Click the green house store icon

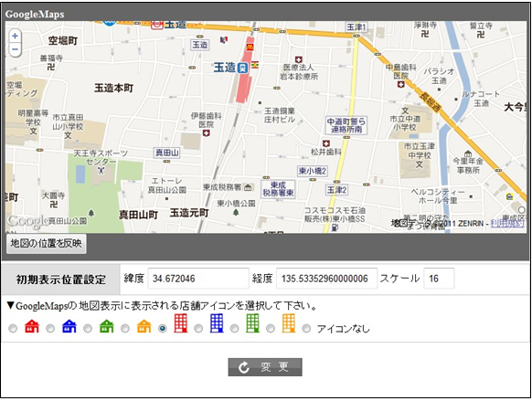tap(107, 326)
